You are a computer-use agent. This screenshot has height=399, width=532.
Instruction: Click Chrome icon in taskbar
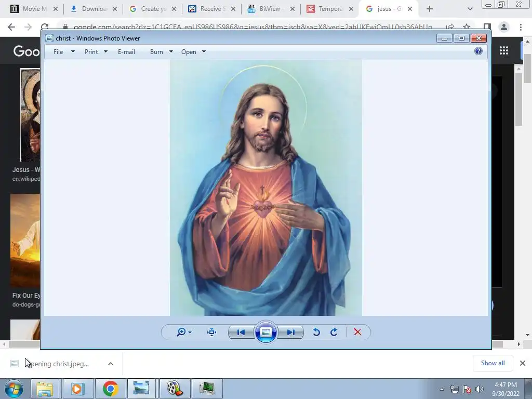110,389
